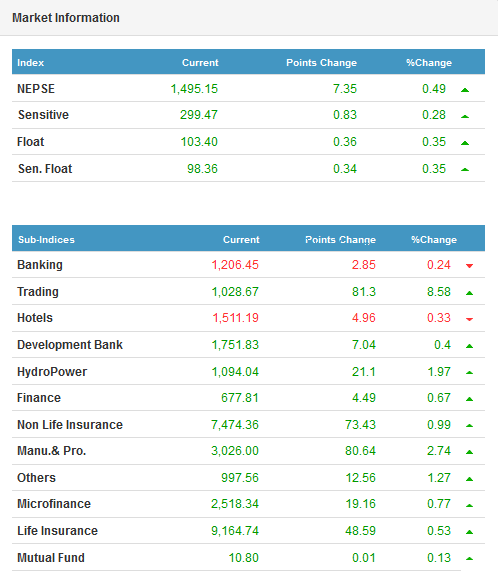Click the up arrow in Life Insurance row
Screen dimensions: 498x574
469,532
